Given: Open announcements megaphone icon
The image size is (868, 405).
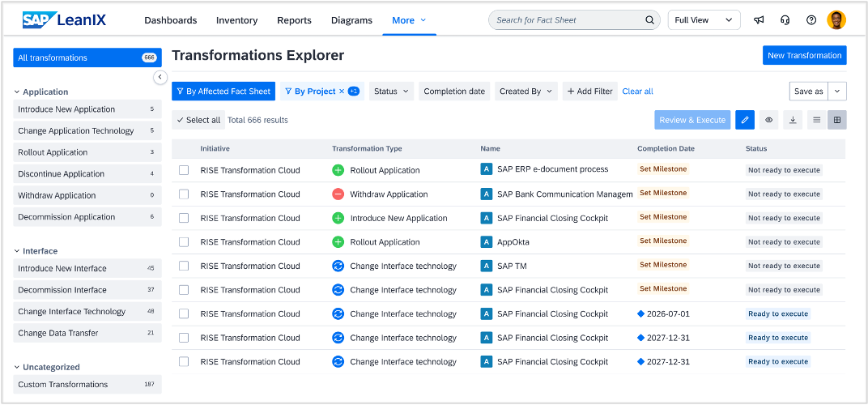Looking at the screenshot, I should 759,20.
